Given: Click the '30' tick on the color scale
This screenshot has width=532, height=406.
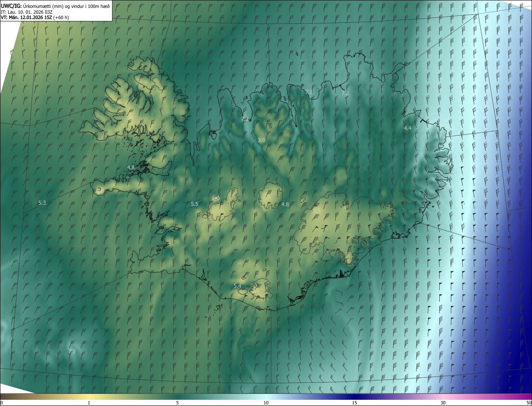Looking at the screenshot, I should (x=443, y=403).
